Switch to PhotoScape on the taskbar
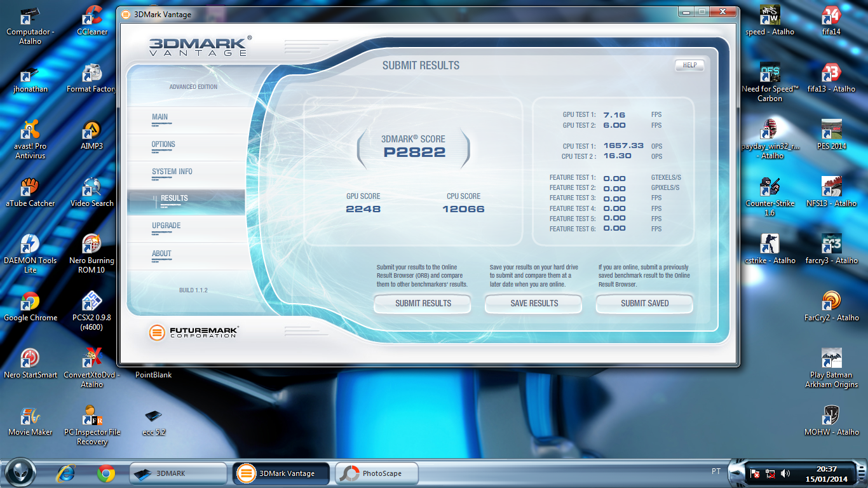Image resolution: width=868 pixels, height=488 pixels. (377, 473)
